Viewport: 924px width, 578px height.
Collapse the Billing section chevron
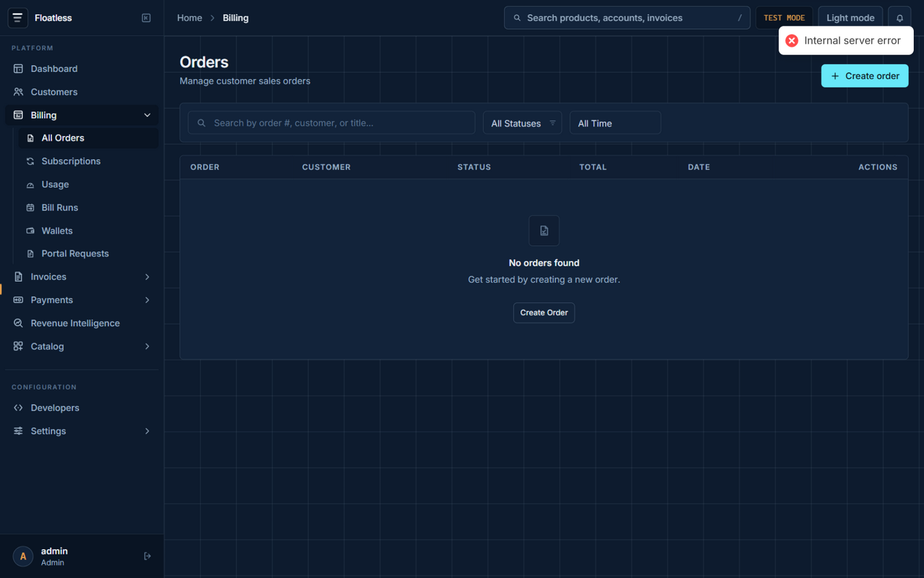(147, 115)
